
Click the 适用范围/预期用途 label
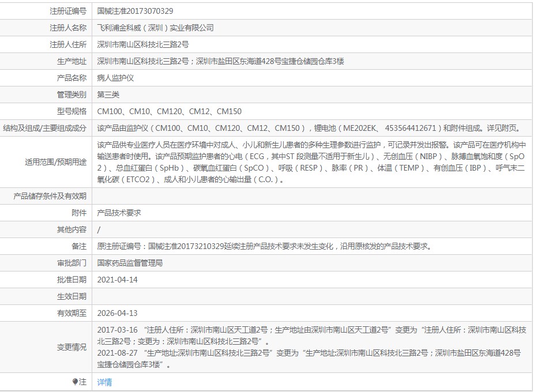[x=55, y=162]
